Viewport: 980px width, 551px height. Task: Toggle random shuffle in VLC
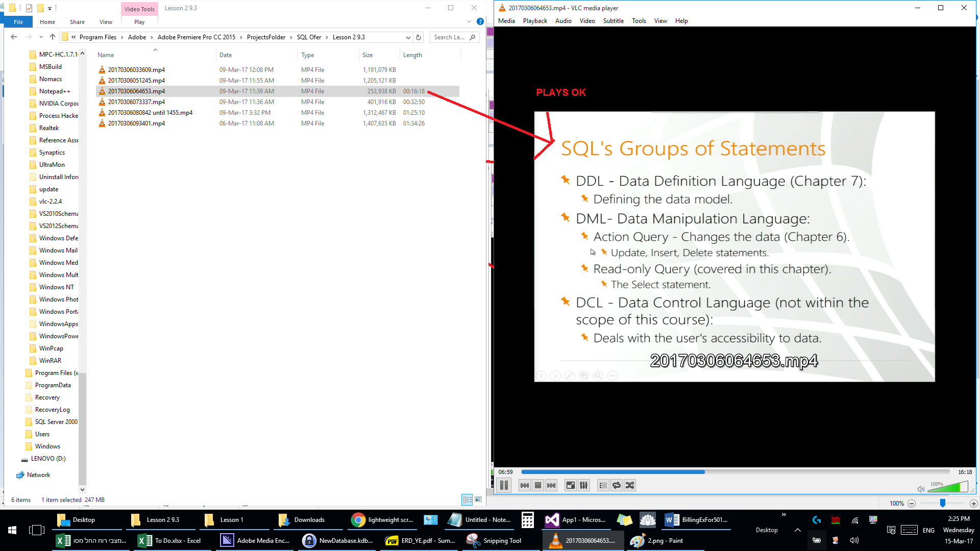[x=630, y=485]
